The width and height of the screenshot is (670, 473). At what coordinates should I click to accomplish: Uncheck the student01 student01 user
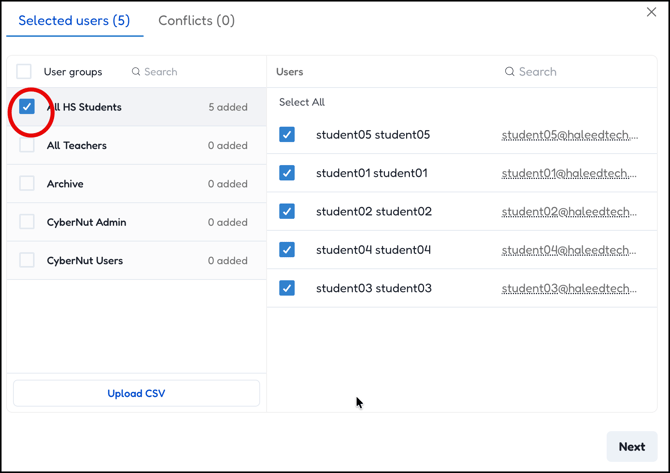(287, 173)
